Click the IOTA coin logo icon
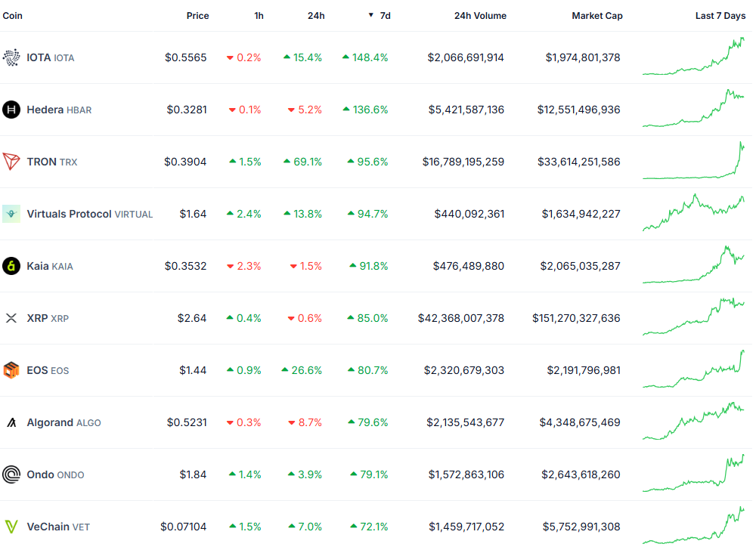The image size is (756, 547). click(11, 57)
